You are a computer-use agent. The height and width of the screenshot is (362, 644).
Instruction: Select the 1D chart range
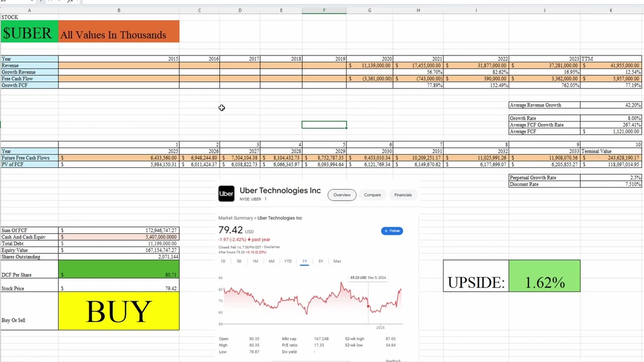(223, 261)
